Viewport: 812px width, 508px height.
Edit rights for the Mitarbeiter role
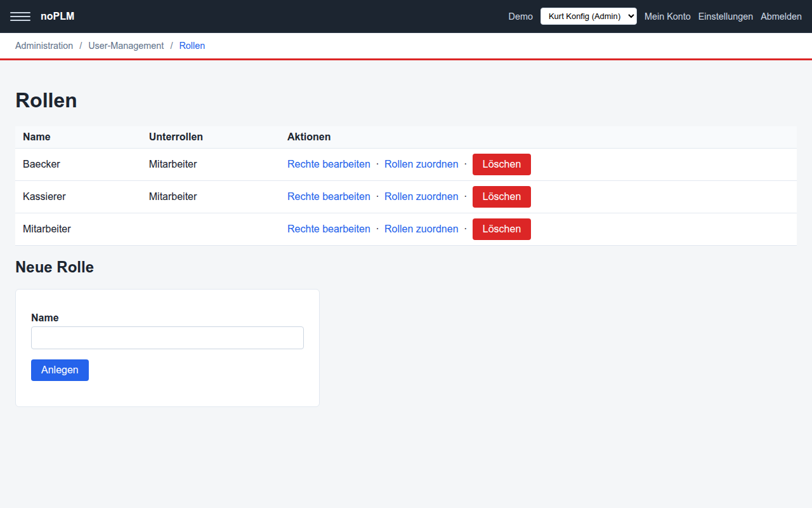(329, 229)
